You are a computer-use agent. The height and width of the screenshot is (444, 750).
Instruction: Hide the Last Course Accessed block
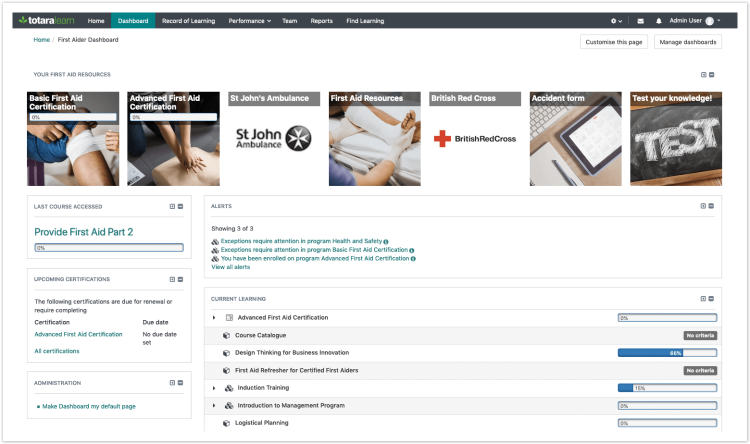pyautogui.click(x=180, y=207)
